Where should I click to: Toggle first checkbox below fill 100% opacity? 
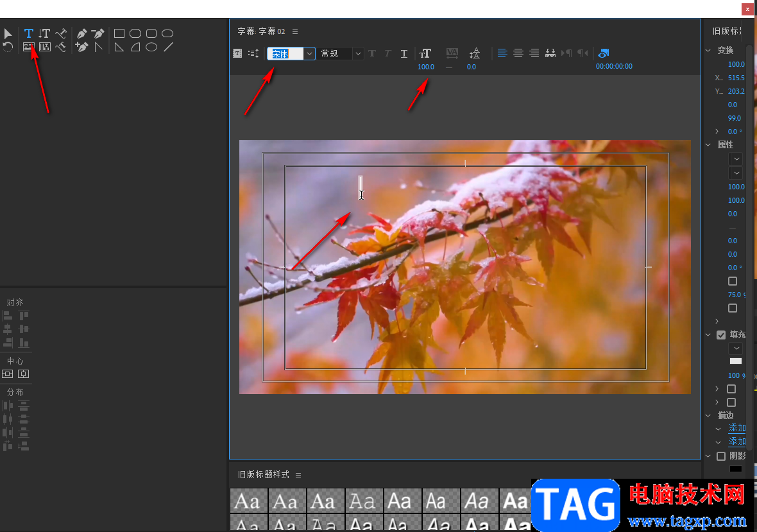click(731, 389)
